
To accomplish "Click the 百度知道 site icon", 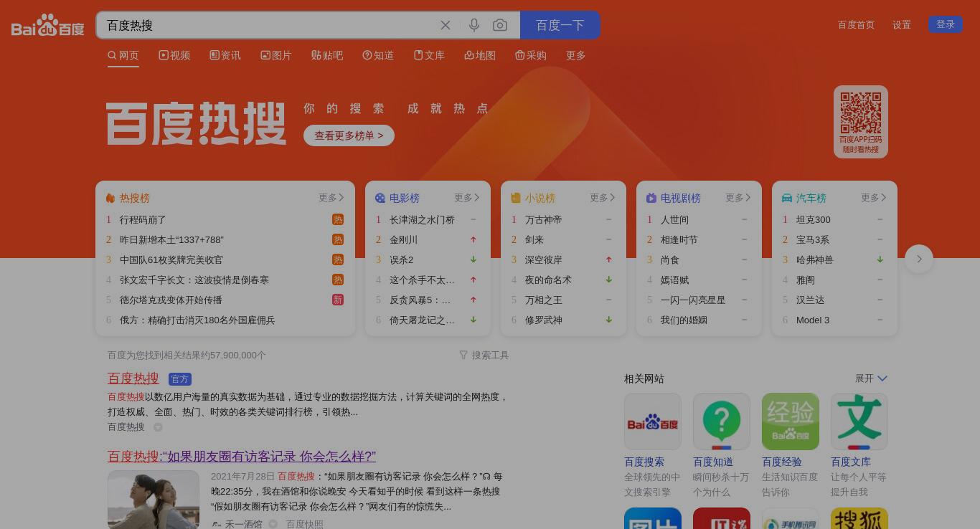I will click(722, 421).
